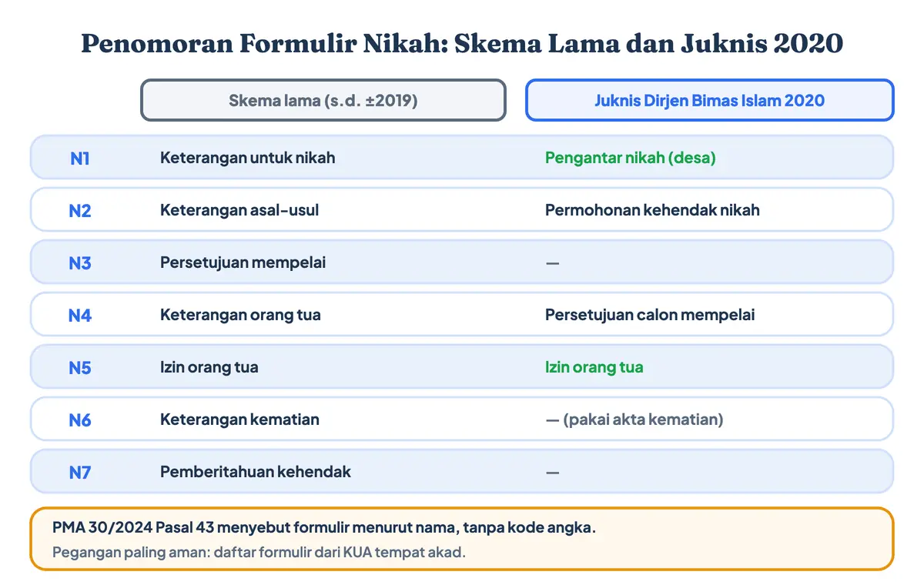Click "— (pakai akta kematian)" cell
This screenshot has height=585, width=924.
(x=634, y=420)
